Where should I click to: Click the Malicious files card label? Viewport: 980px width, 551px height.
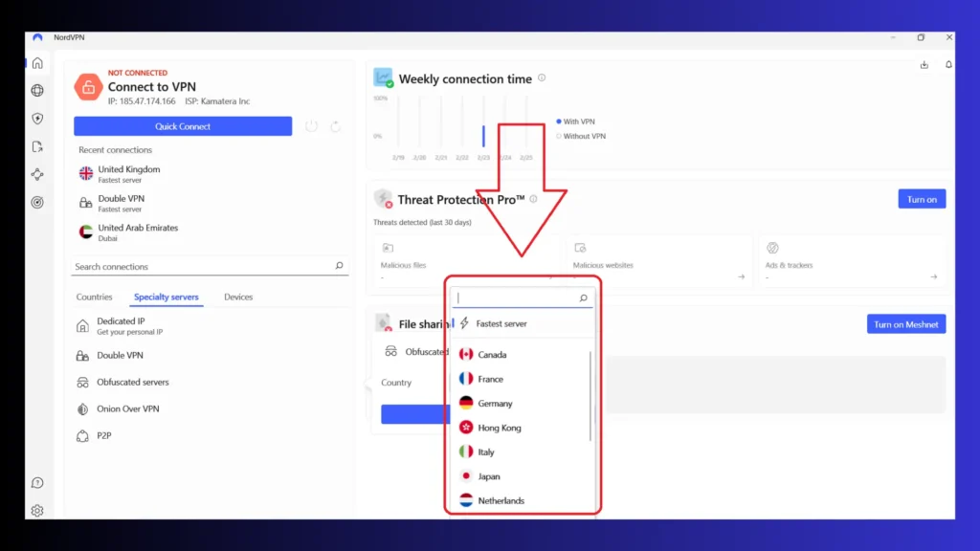tap(403, 265)
